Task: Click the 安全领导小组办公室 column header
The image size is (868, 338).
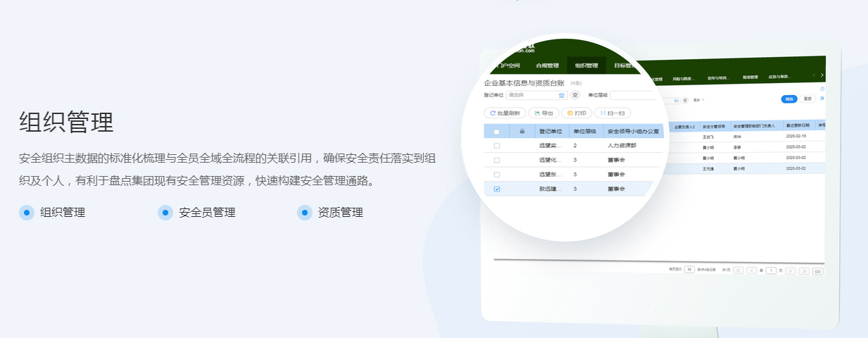Action: point(632,132)
